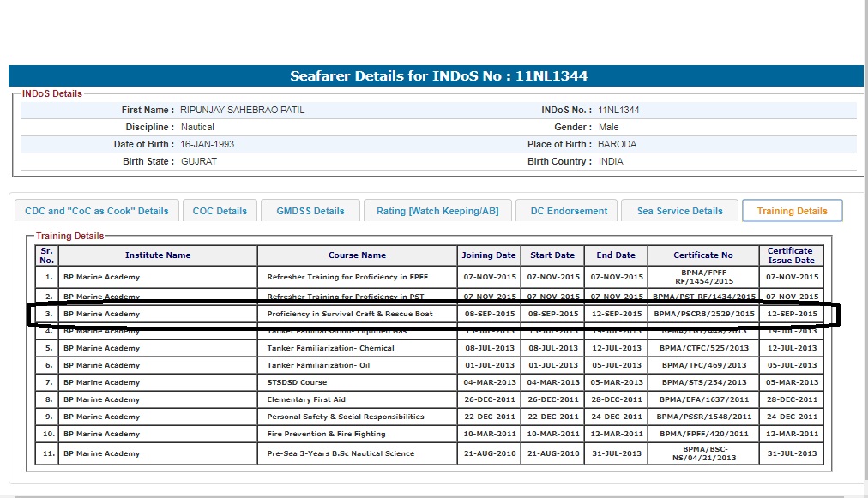Image resolution: width=868 pixels, height=498 pixels.
Task: Select Proficiency in Survival Craft & Rescue Boat
Action: [350, 314]
